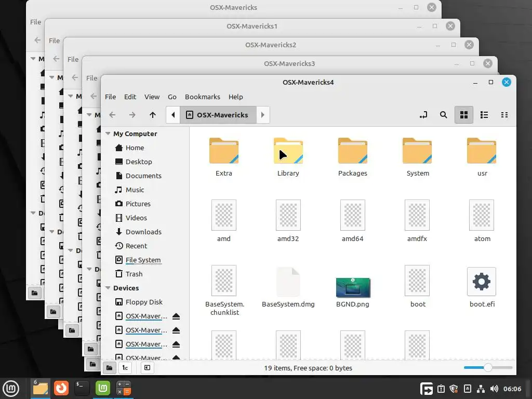Viewport: 532px width, 399px height.
Task: Open Files from the taskbar
Action: tap(41, 388)
